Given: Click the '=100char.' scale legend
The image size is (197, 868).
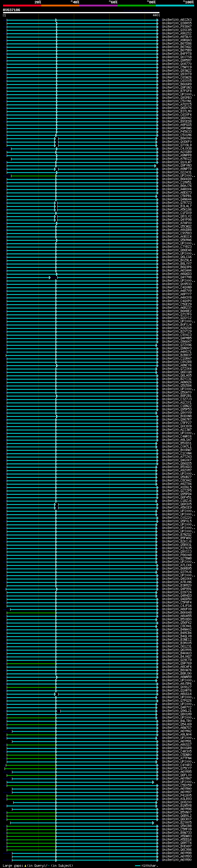Looking at the screenshot, I should pyautogui.click(x=146, y=866).
